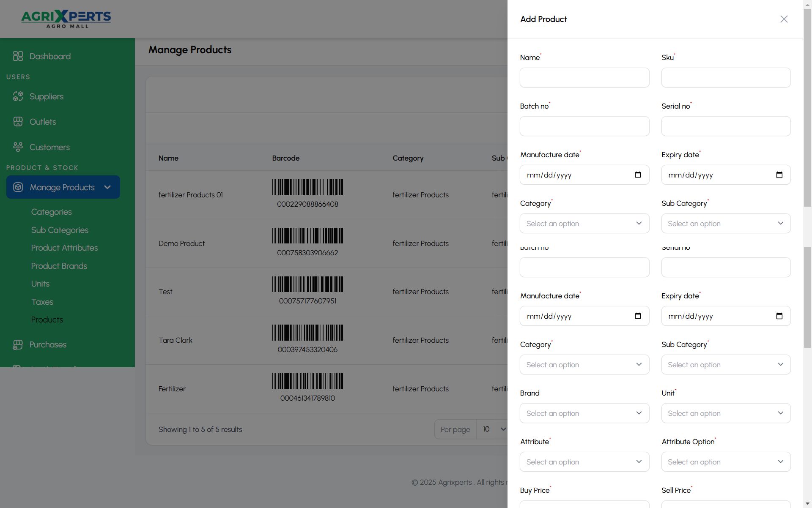This screenshot has width=812, height=508.
Task: Click the Purchases sidebar icon
Action: (x=18, y=344)
